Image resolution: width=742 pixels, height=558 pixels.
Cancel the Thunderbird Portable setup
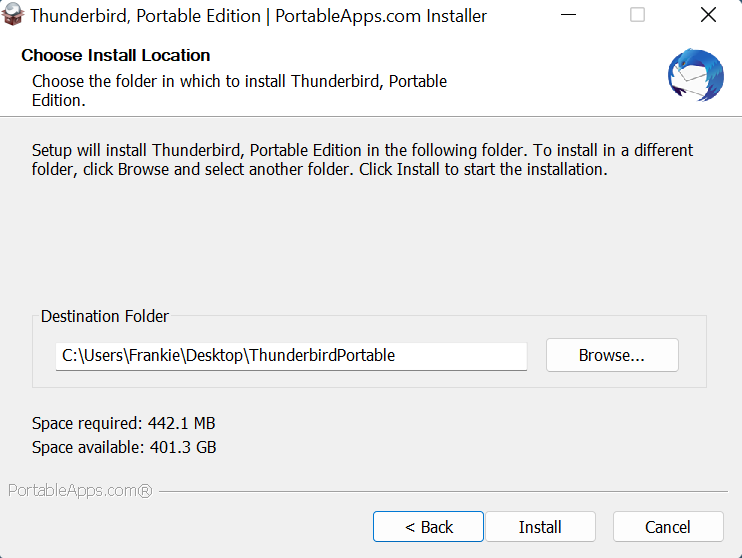pos(668,527)
